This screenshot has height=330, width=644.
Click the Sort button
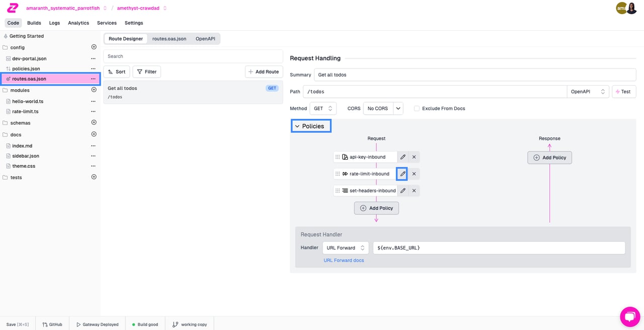pos(117,72)
